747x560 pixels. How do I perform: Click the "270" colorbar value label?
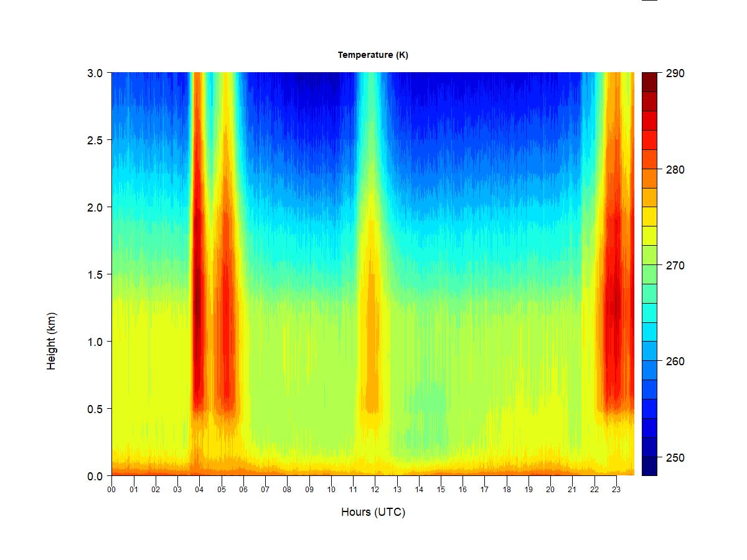(674, 266)
